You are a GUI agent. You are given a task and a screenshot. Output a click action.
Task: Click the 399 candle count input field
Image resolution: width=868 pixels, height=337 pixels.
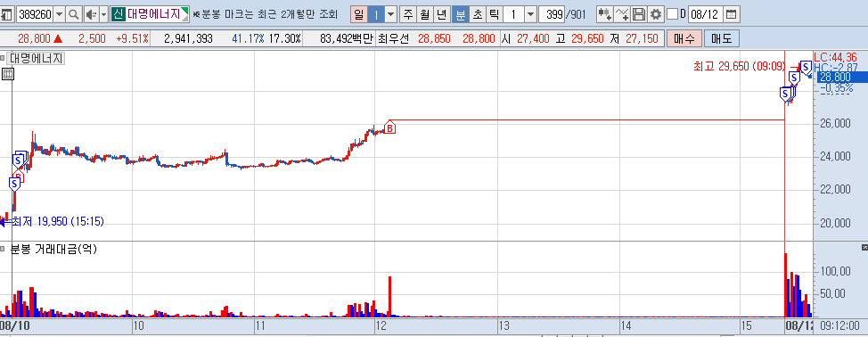click(x=551, y=14)
